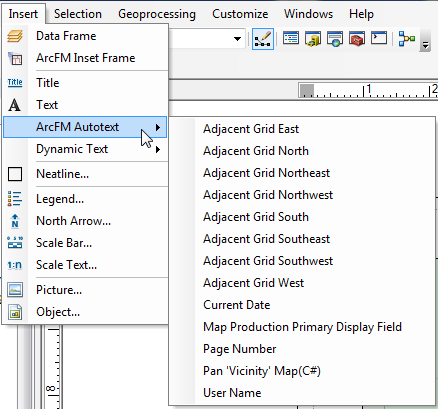Screen dimensions: 438x409
Task: Insert a Title element
Action: (85, 83)
